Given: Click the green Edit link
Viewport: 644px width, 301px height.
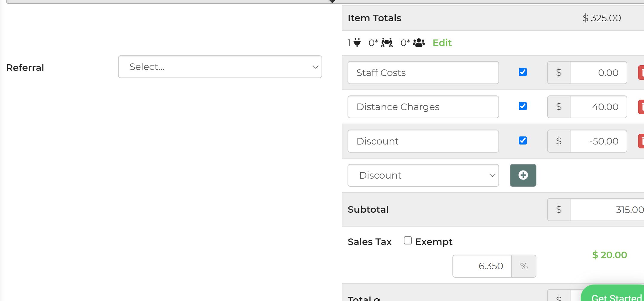Looking at the screenshot, I should coord(442,43).
